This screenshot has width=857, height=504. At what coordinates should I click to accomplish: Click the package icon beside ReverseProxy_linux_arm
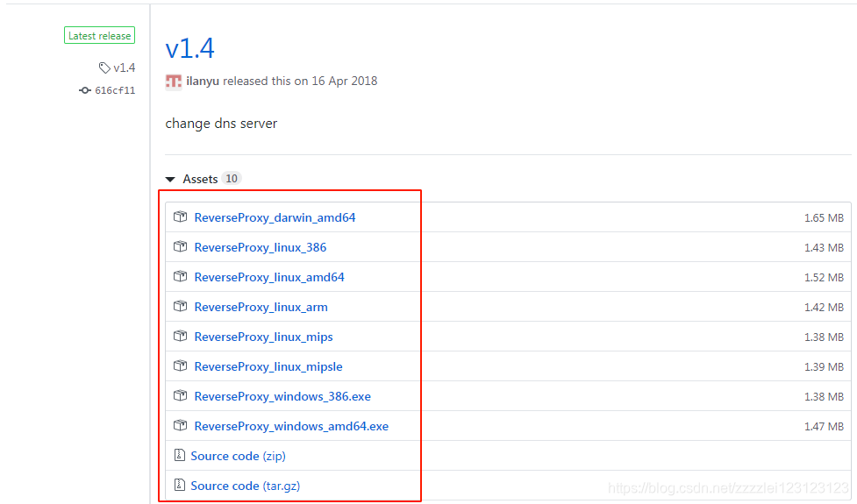tap(181, 306)
